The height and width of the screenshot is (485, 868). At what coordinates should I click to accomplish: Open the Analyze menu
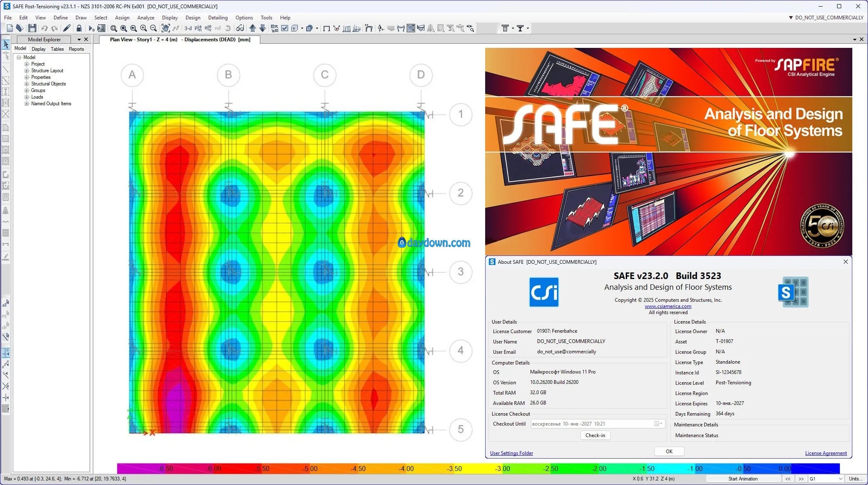coord(146,18)
